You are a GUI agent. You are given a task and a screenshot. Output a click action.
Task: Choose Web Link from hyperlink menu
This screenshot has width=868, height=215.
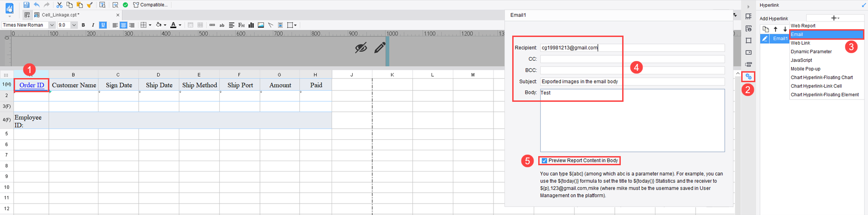click(826, 43)
